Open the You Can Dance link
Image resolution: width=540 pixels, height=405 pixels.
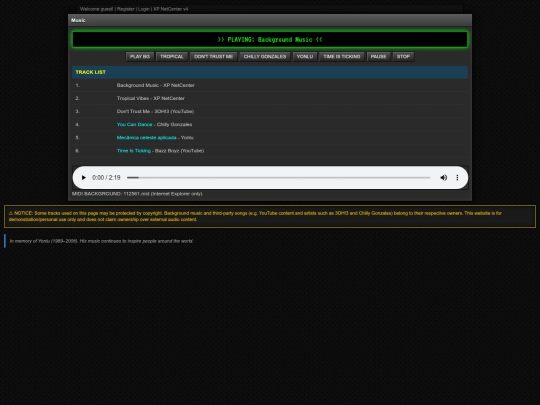point(134,124)
